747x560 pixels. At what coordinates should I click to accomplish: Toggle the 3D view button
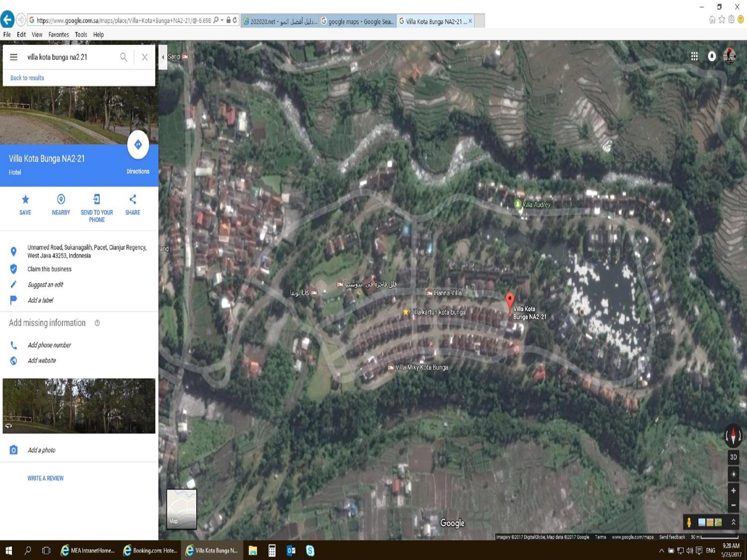tap(733, 457)
